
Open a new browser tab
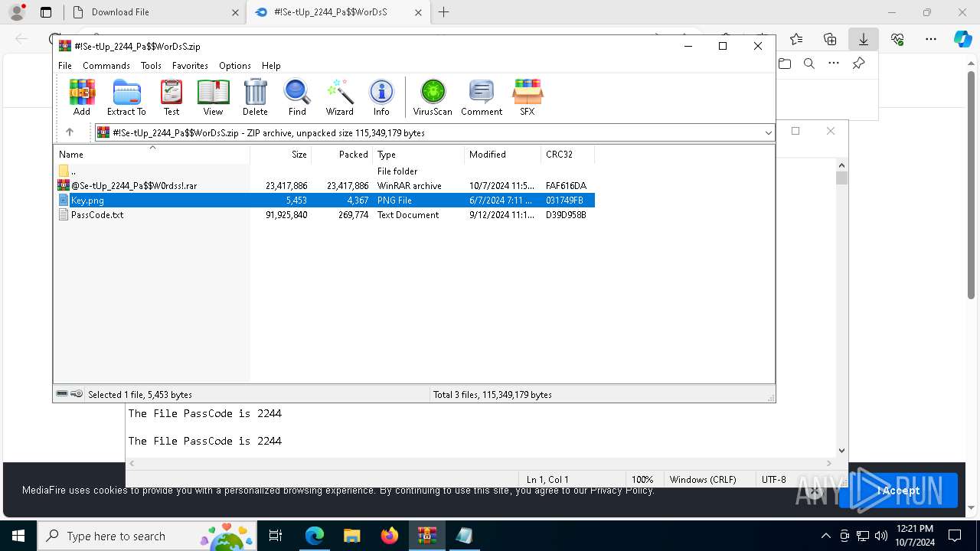click(443, 12)
